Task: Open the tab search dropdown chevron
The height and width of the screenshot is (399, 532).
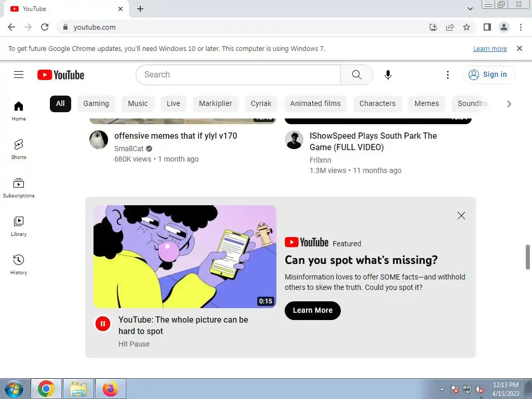Action: pyautogui.click(x=470, y=9)
